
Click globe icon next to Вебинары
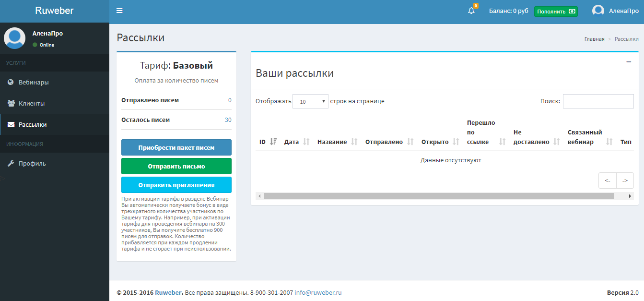(x=11, y=82)
